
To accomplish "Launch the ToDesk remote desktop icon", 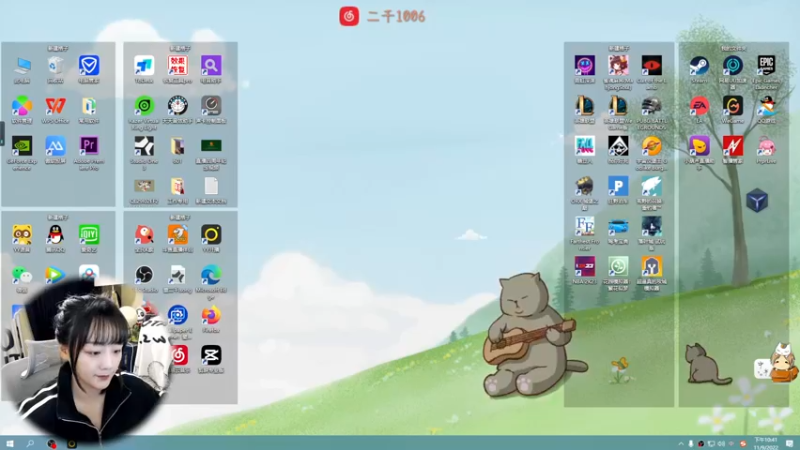I will tap(144, 66).
